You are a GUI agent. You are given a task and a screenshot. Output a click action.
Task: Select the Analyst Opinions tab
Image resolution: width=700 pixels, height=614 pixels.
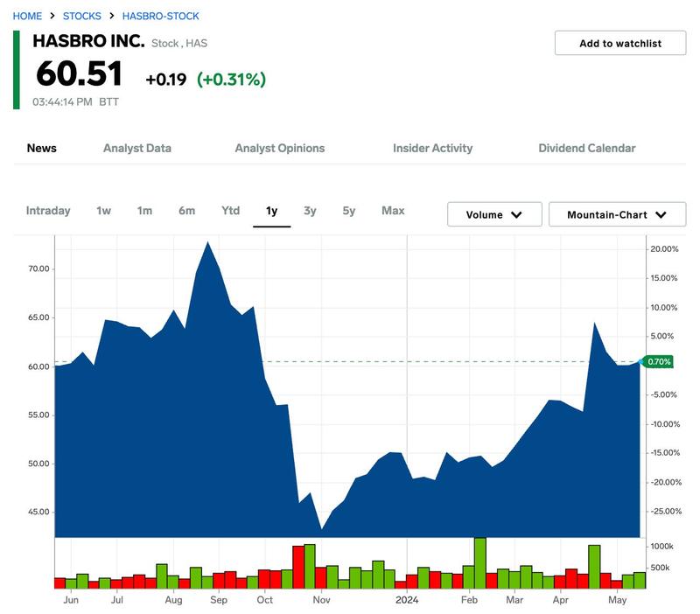(x=280, y=148)
